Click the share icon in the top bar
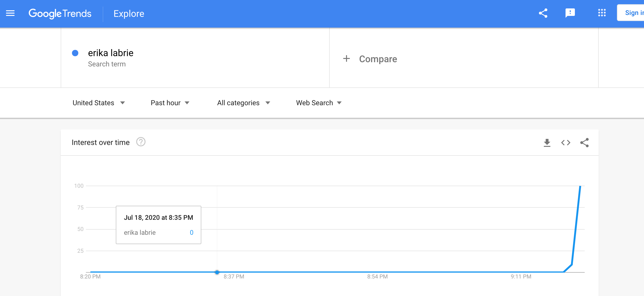This screenshot has width=644, height=296. (x=543, y=13)
